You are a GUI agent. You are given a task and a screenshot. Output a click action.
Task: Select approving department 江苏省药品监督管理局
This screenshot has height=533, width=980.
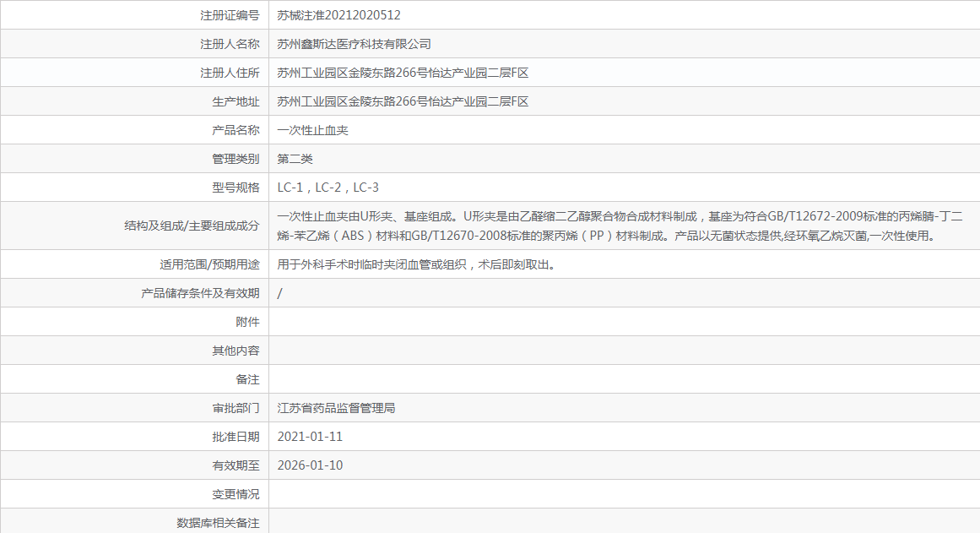336,409
